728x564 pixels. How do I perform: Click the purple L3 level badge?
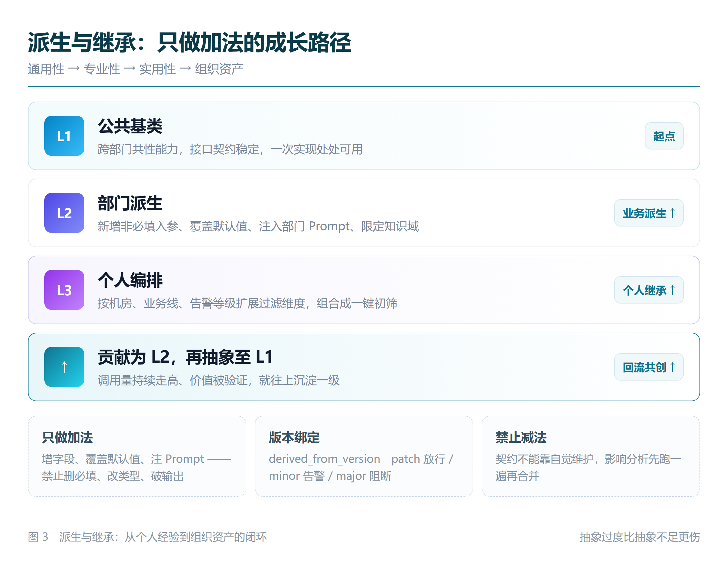(64, 290)
